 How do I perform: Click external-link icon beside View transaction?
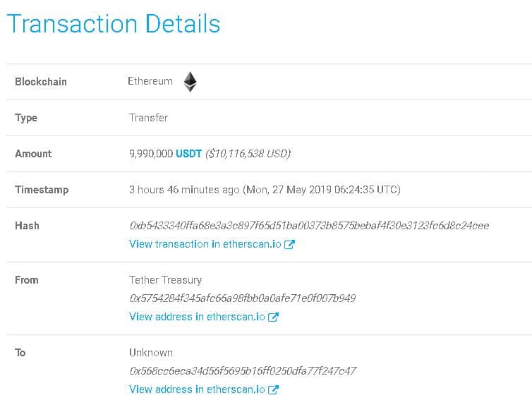pyautogui.click(x=289, y=244)
